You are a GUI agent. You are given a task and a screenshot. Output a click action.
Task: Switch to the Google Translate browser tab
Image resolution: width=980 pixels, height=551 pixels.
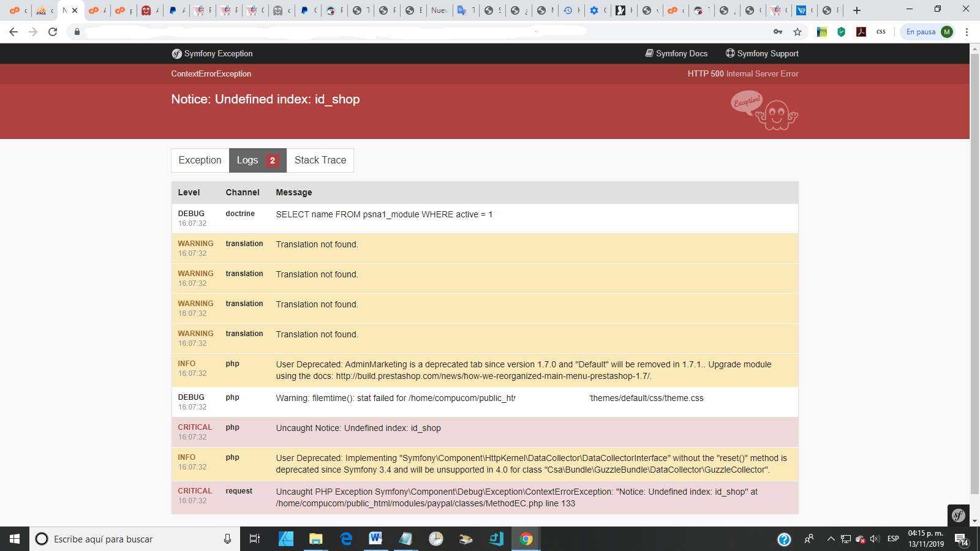pos(466,10)
